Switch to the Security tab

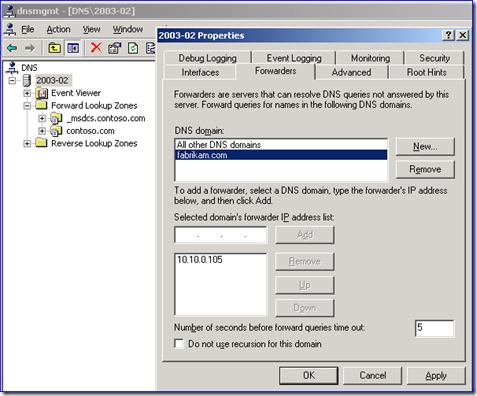point(435,58)
